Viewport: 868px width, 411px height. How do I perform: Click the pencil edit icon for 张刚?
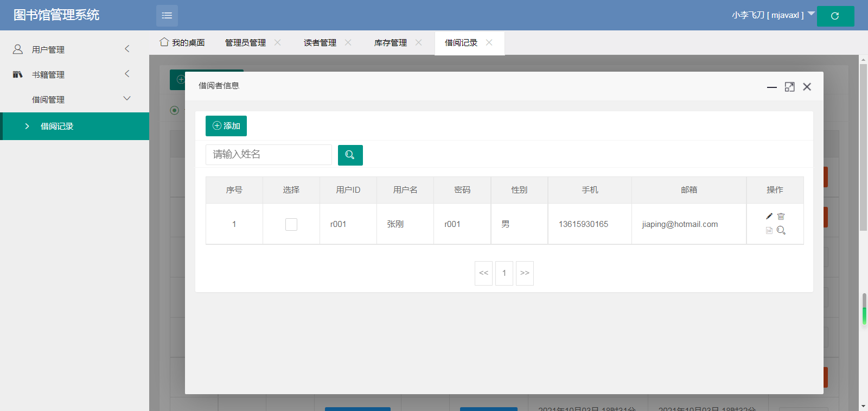click(769, 216)
